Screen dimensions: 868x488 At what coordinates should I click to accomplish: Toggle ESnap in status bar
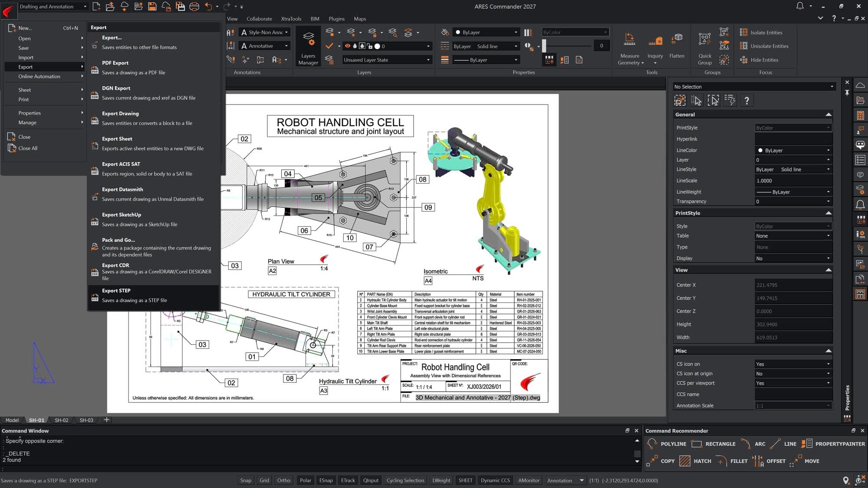(x=326, y=480)
